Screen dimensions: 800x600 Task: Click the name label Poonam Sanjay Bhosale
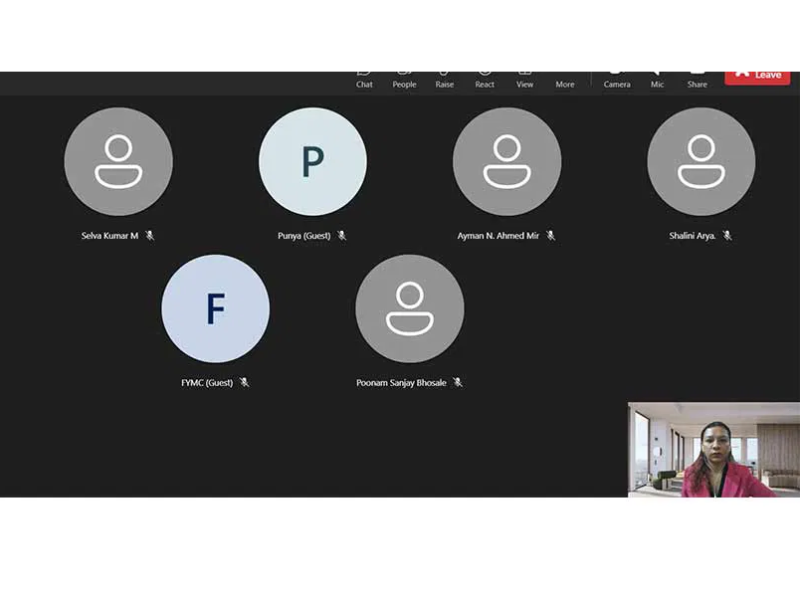click(x=401, y=383)
